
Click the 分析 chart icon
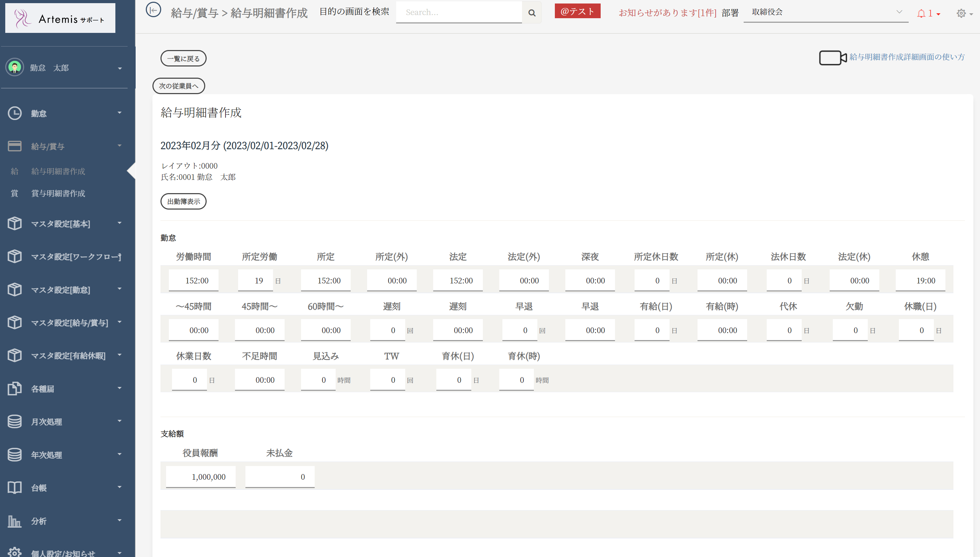click(15, 521)
